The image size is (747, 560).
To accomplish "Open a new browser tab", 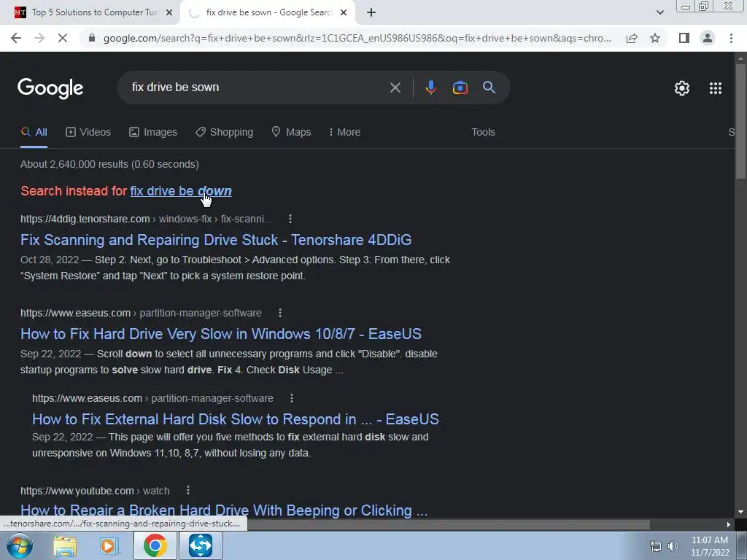I will pyautogui.click(x=371, y=12).
